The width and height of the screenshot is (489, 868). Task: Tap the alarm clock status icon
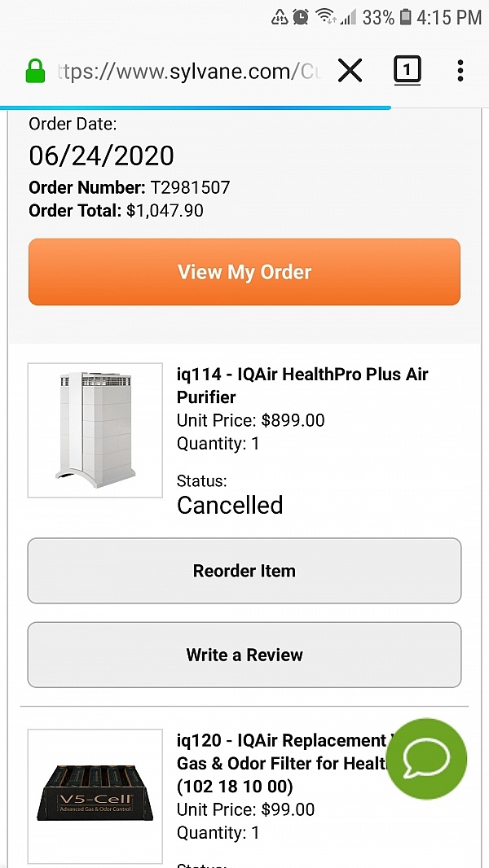tap(301, 16)
